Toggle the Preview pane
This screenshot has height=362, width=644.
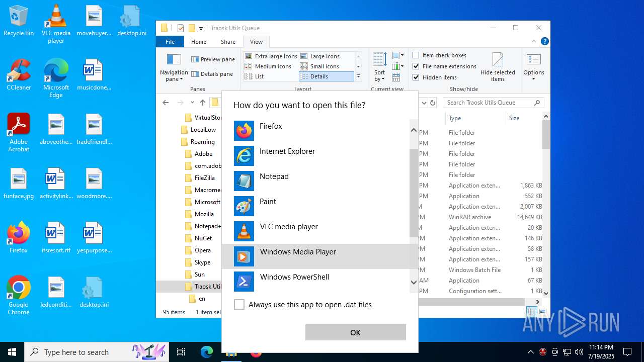click(x=213, y=59)
